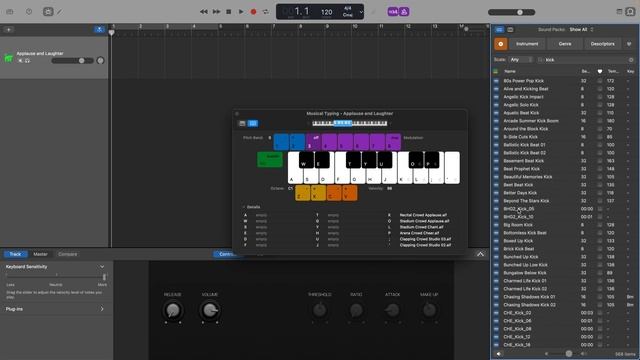Image resolution: width=640 pixels, height=360 pixels.
Task: Open the Editors pencil icon
Action: coord(60,12)
